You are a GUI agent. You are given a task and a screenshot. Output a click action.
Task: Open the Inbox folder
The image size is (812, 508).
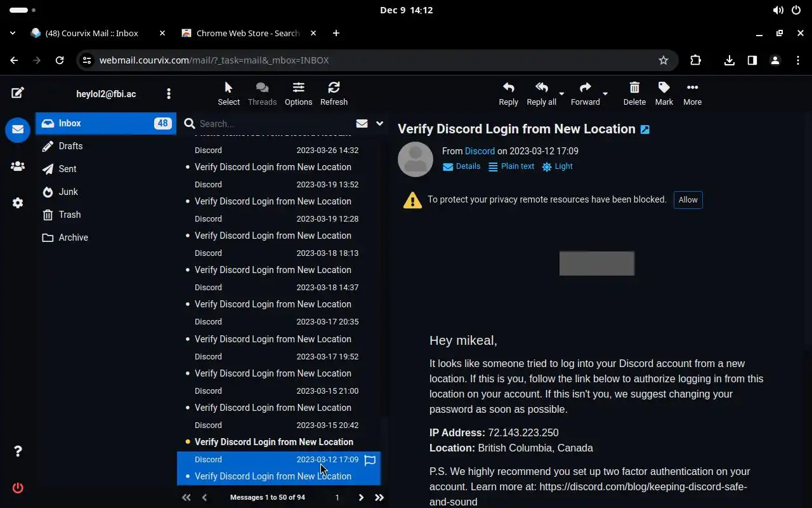click(x=106, y=123)
